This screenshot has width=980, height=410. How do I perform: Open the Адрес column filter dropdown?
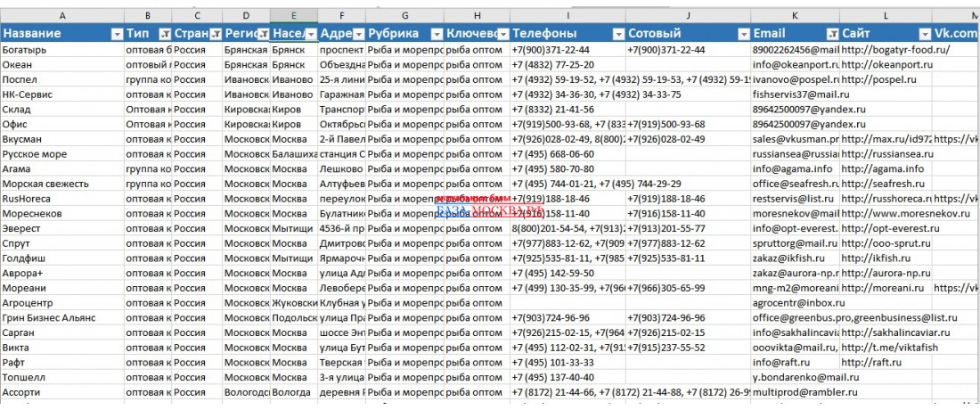point(359,34)
